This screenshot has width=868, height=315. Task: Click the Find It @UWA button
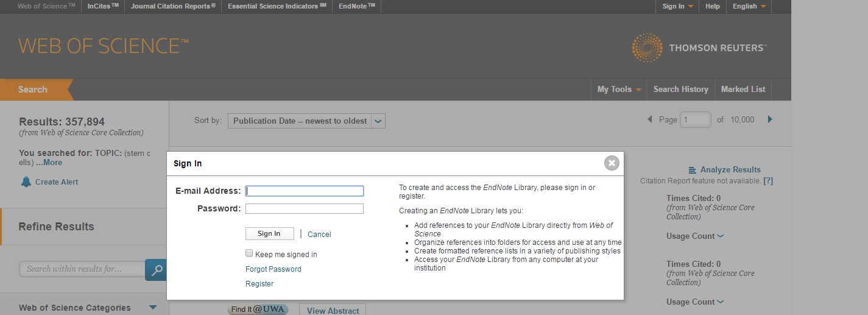click(258, 309)
